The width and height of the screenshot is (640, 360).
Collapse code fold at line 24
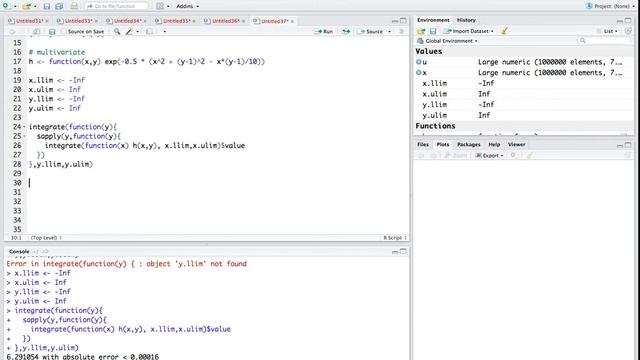pyautogui.click(x=24, y=127)
